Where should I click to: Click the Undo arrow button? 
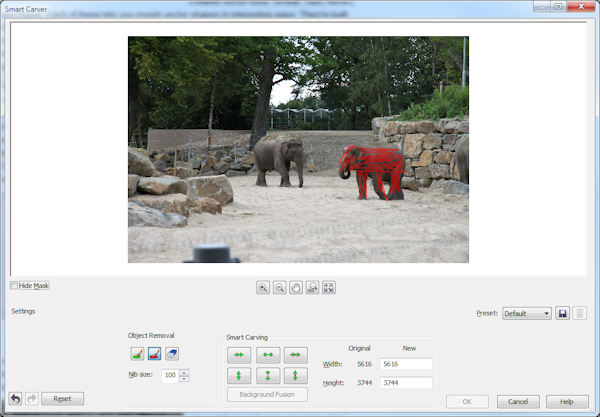point(14,398)
